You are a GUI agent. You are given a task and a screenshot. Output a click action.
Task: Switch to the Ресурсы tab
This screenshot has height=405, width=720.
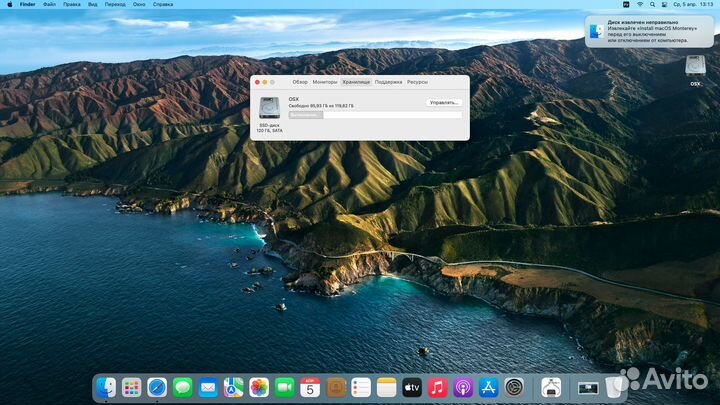pos(417,82)
